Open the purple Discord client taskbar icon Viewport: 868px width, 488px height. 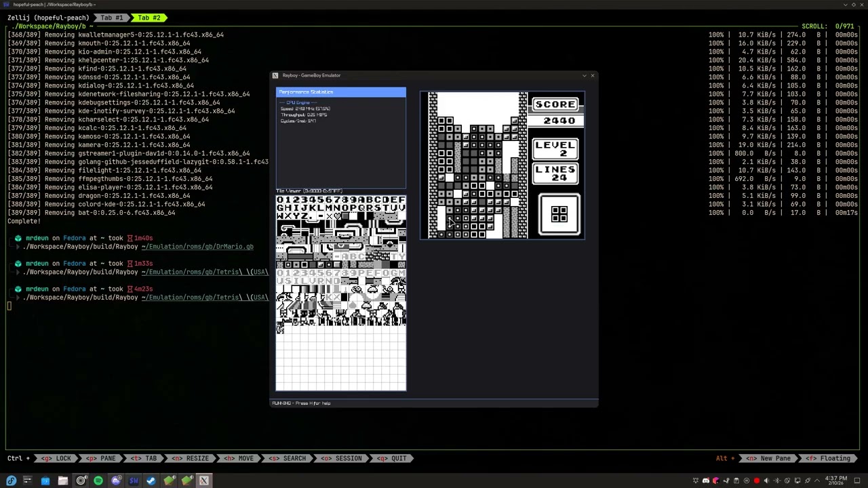coord(116,481)
